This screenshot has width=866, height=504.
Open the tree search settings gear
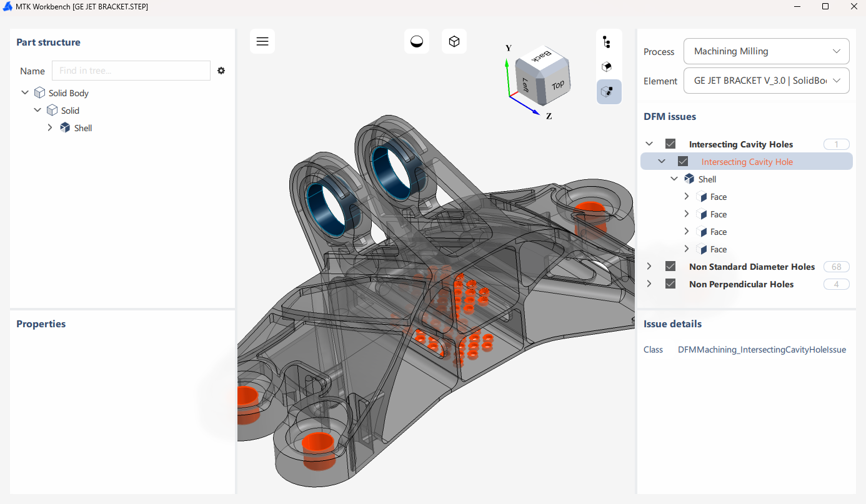(221, 71)
